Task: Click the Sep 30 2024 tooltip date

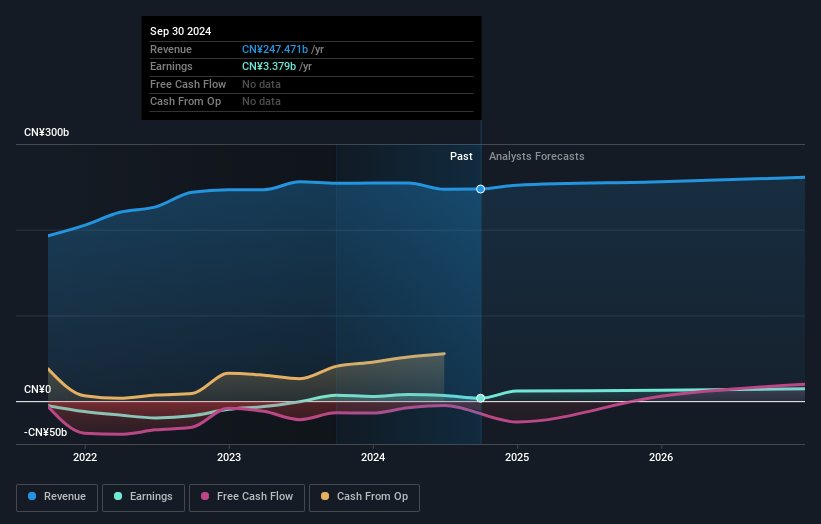Action: 181,31
